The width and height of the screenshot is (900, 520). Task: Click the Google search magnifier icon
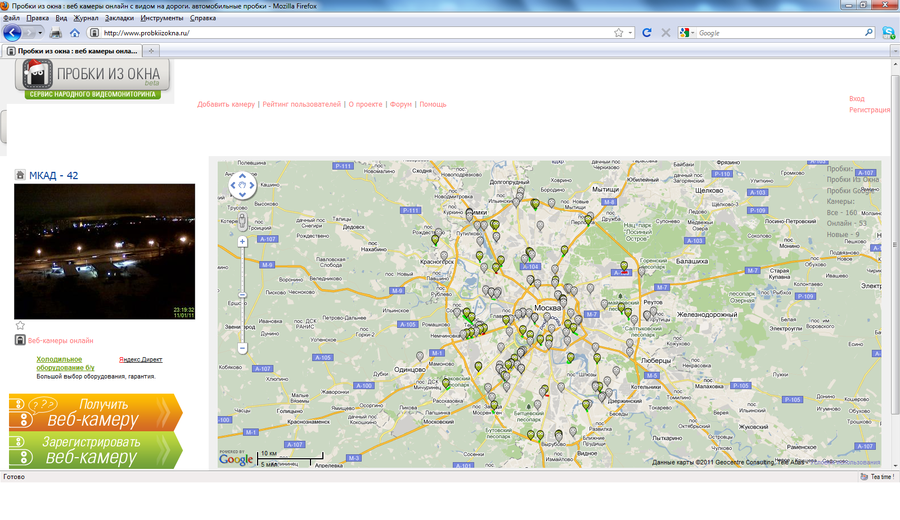[868, 33]
